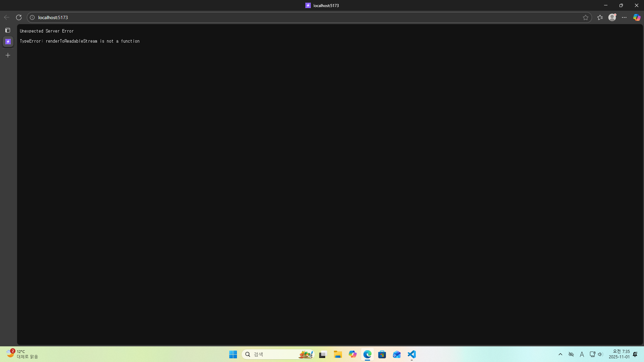Open Settings and more ellipsis menu

(624, 17)
